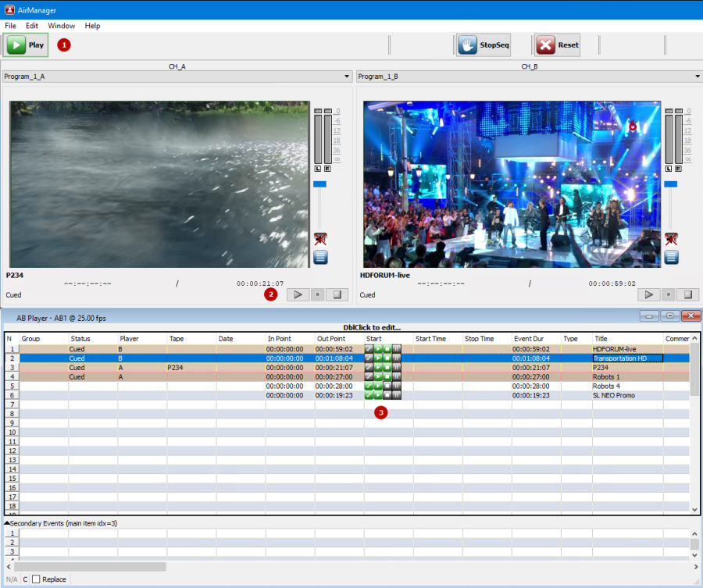
Task: Click the small stop button under CH_B preview
Action: pyautogui.click(x=669, y=294)
